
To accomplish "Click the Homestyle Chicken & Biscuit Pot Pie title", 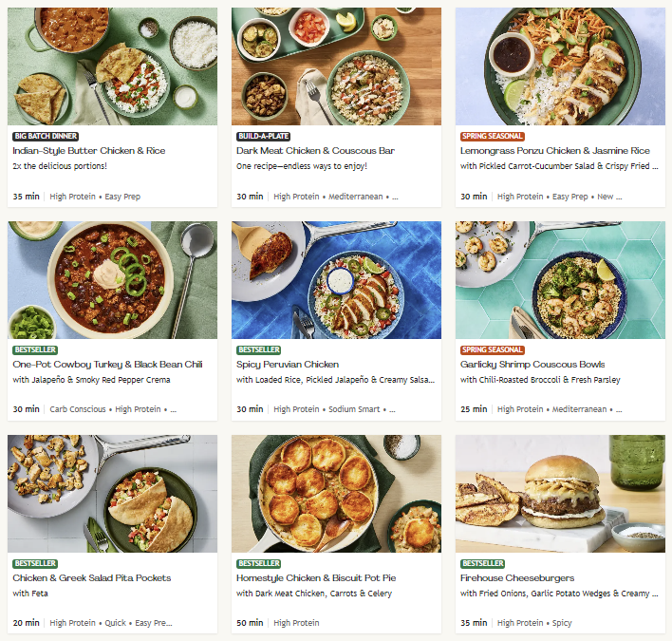I will coord(314,578).
